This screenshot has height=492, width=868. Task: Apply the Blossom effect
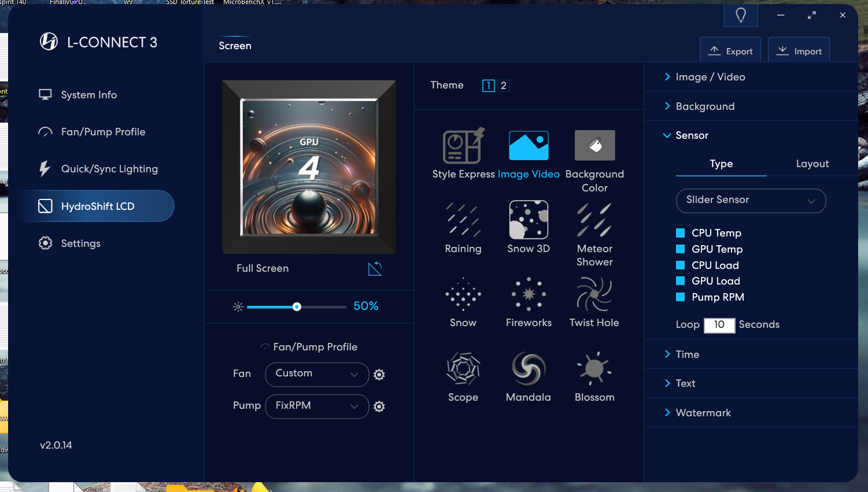point(594,368)
